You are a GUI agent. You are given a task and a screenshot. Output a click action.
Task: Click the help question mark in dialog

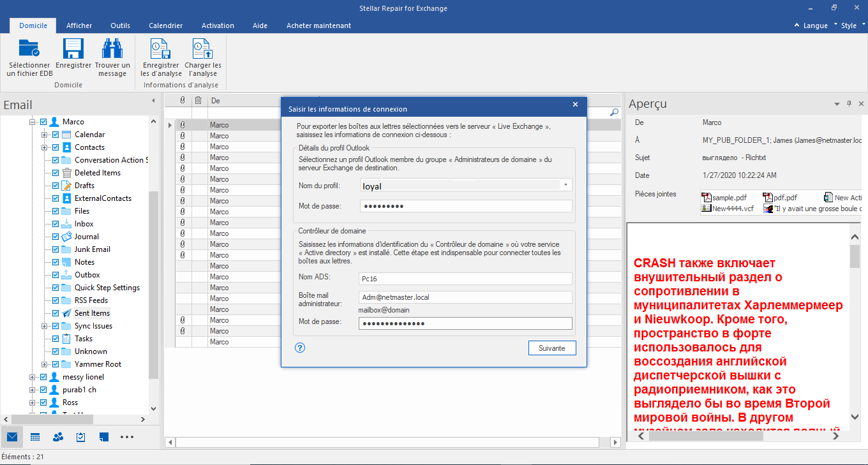[300, 348]
